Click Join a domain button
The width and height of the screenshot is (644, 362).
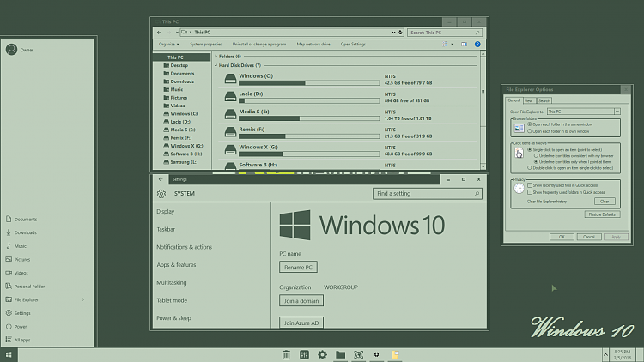point(301,301)
